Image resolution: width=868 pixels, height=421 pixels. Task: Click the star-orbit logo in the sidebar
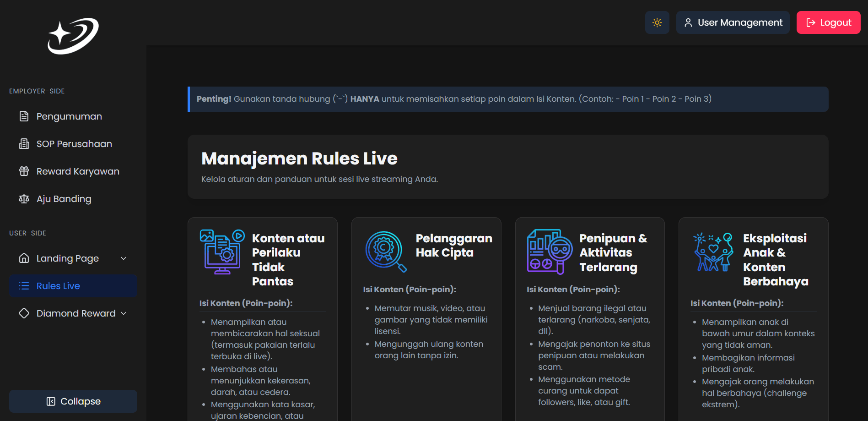(73, 36)
